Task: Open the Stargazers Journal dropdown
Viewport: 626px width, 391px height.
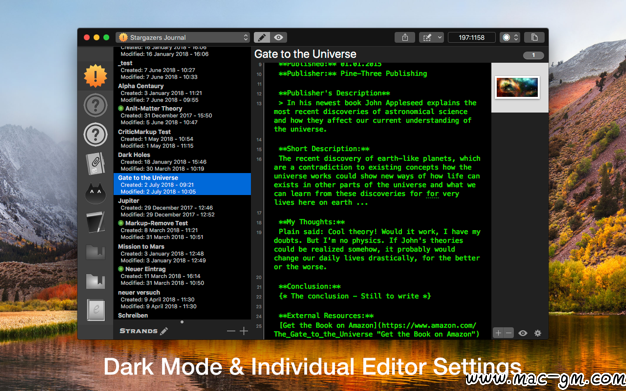Action: coord(183,38)
